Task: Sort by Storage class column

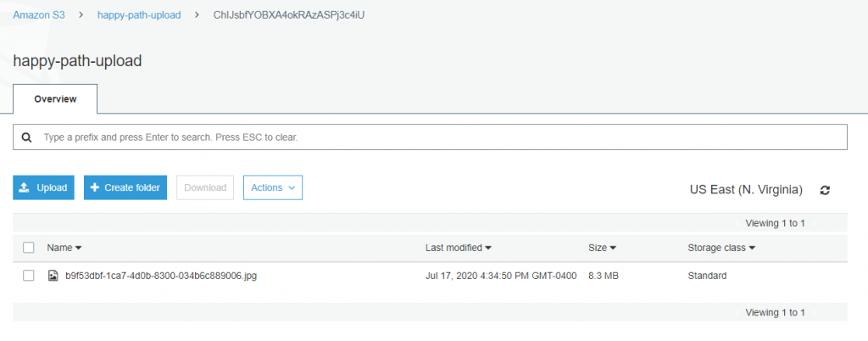Action: point(721,248)
